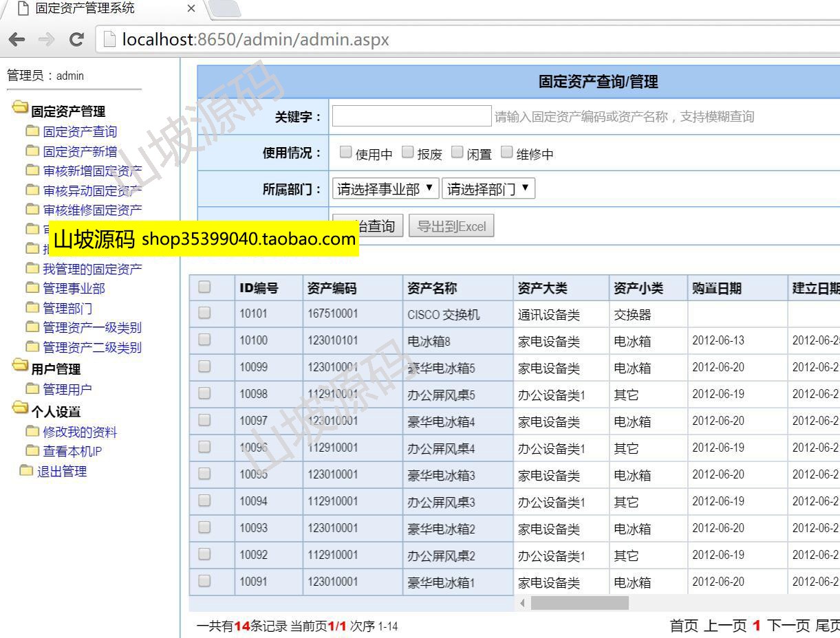This screenshot has width=840, height=638.
Task: Click folder icon beside 固定资产查询
Action: click(32, 131)
